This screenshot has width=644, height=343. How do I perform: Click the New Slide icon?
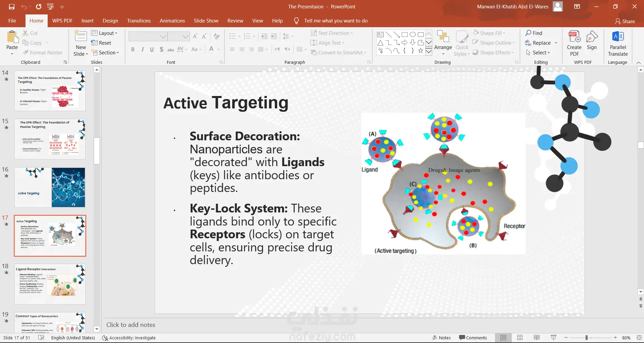[81, 36]
